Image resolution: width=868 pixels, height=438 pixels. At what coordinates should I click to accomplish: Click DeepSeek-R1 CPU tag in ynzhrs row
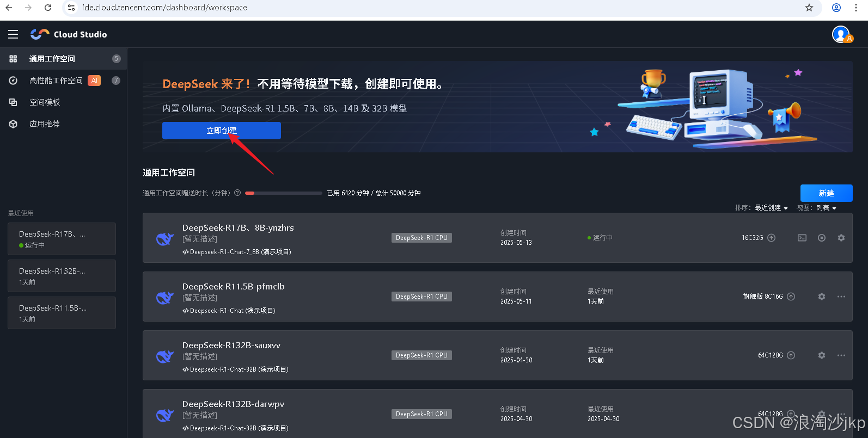(x=421, y=238)
